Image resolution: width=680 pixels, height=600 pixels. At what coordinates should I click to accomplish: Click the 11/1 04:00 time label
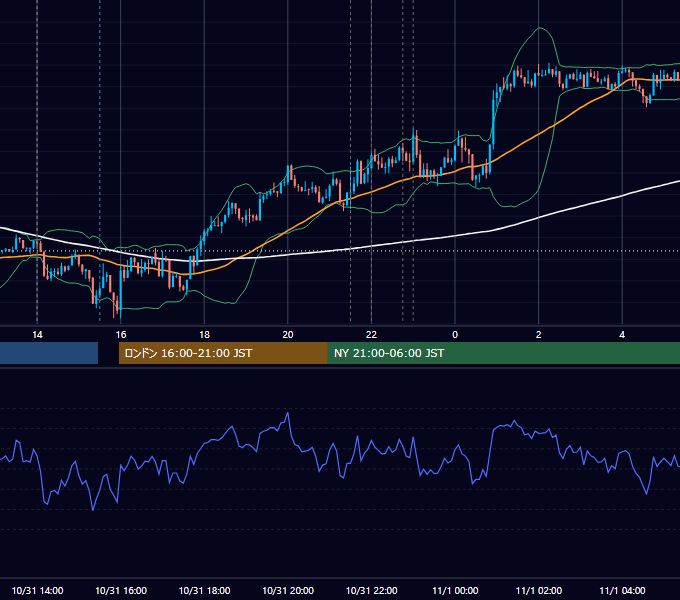(622, 590)
